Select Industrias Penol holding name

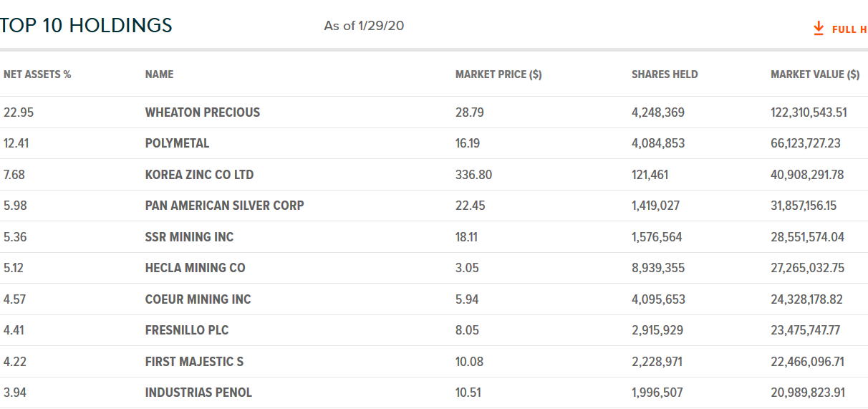pos(198,393)
